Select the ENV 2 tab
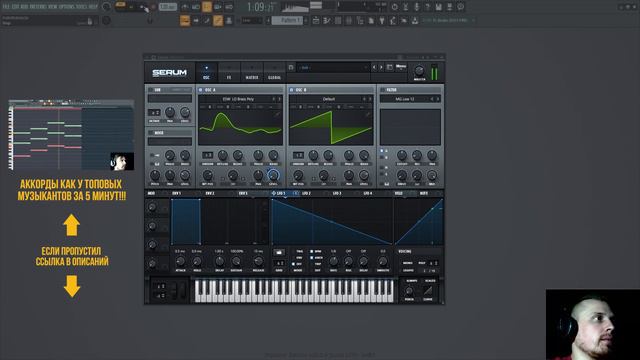The image size is (640, 360). tap(210, 193)
